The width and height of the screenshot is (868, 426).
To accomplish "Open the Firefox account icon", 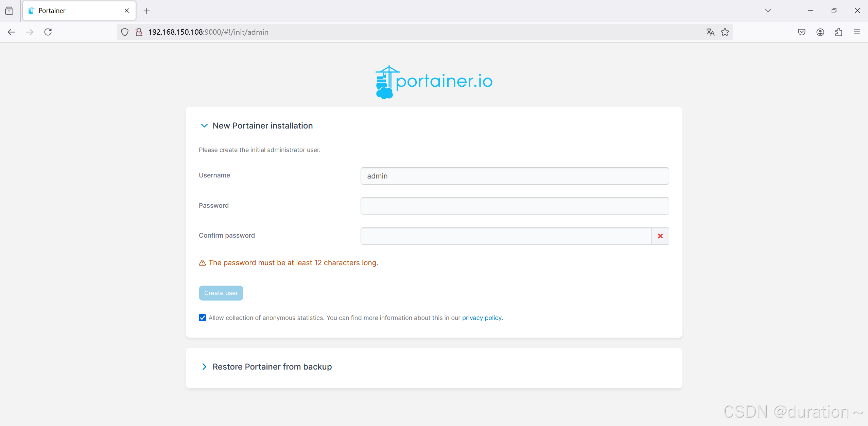I will pos(820,32).
